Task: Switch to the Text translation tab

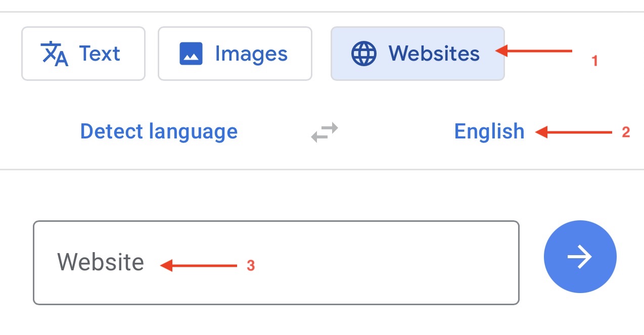Action: pos(83,54)
